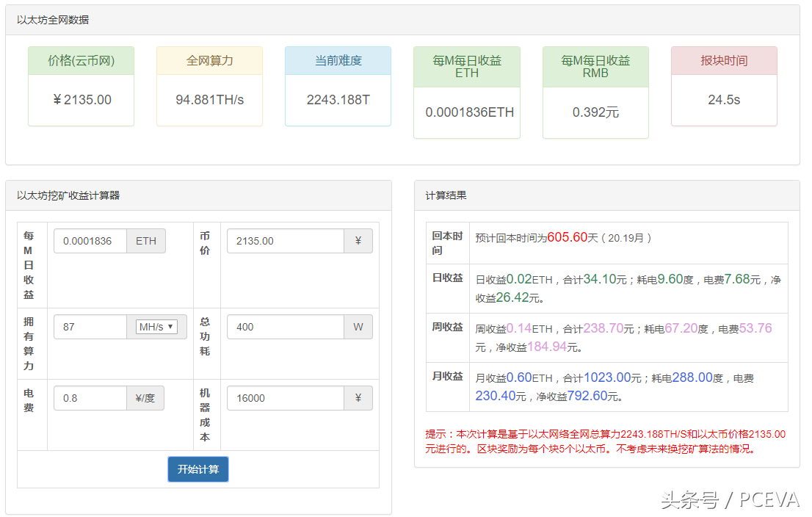Click the 电费 form label

(x=29, y=400)
